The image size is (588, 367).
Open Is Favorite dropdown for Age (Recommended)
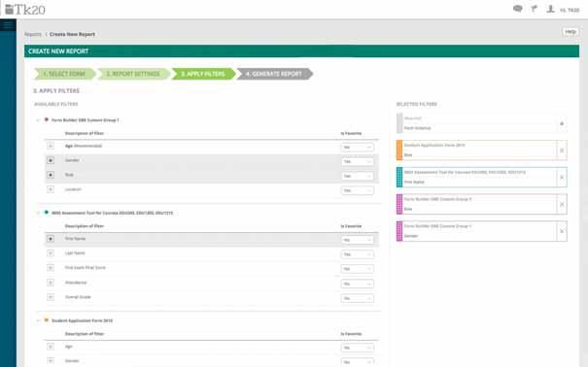[358, 148]
